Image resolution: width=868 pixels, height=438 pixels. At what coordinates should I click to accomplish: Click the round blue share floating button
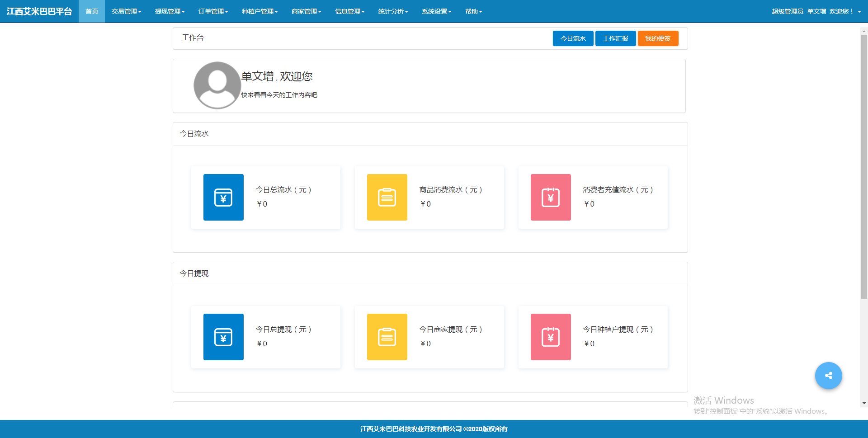coord(828,376)
